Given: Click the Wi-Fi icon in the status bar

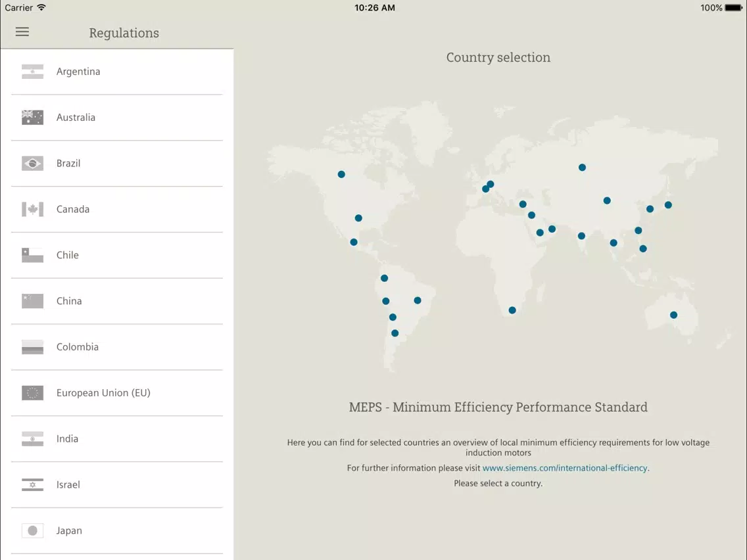Looking at the screenshot, I should coord(41,8).
